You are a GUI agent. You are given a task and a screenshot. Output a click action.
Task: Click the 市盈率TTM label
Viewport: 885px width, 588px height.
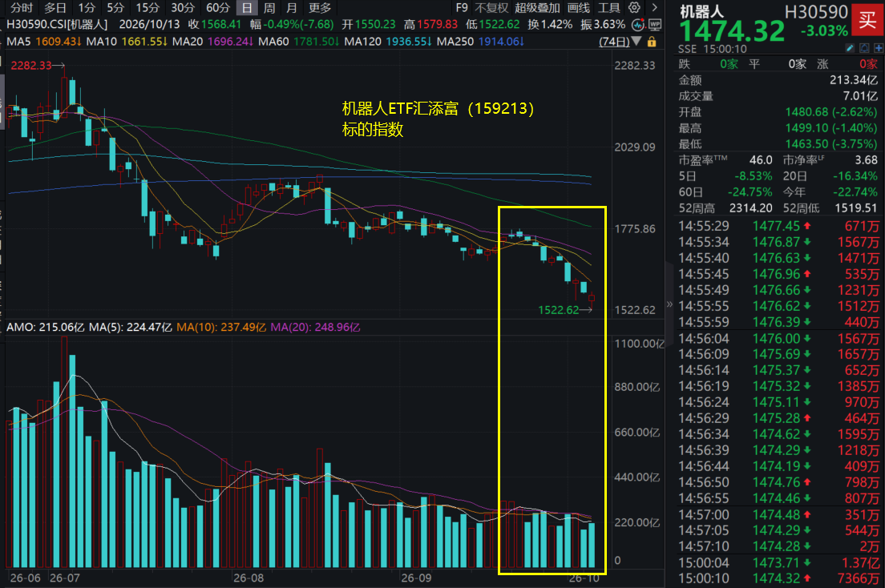(703, 160)
